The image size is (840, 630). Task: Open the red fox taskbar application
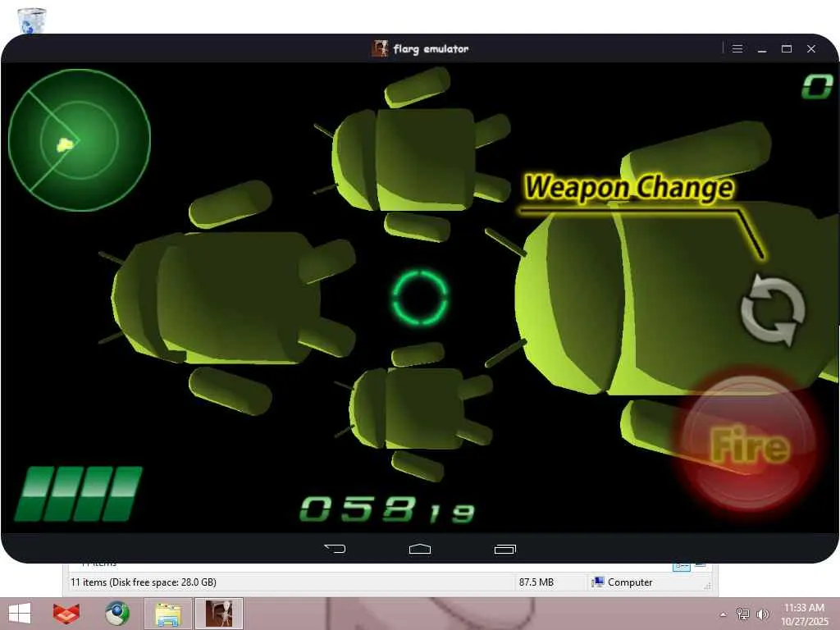click(66, 614)
